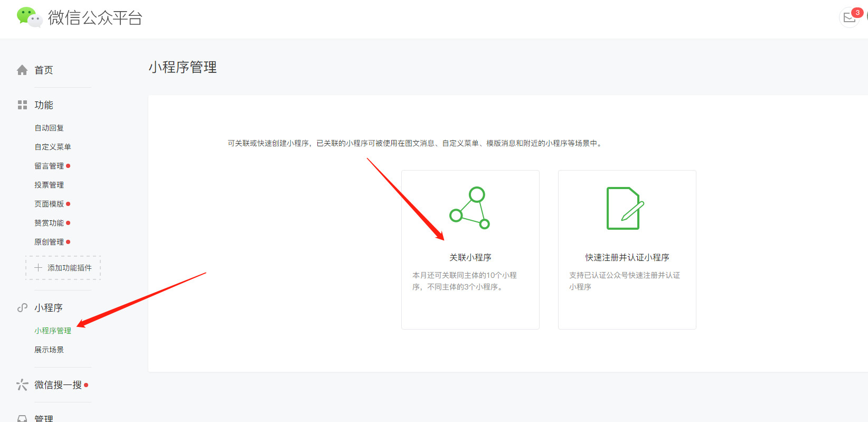The height and width of the screenshot is (422, 868).
Task: Open 自动回复 menu item
Action: pos(49,128)
